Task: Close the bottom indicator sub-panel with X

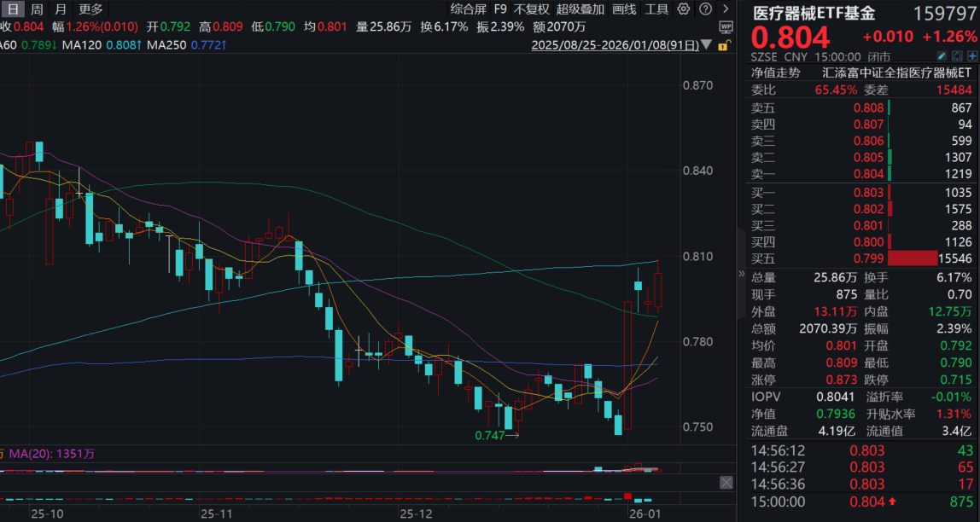Action: pos(726,483)
